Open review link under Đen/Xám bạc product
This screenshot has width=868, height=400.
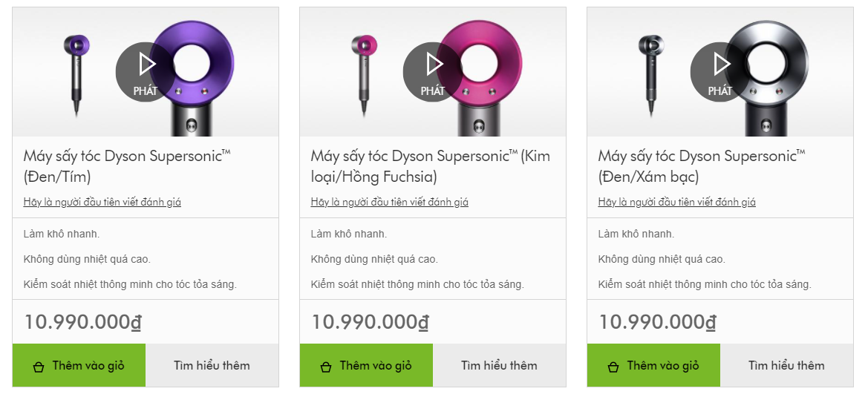point(676,202)
